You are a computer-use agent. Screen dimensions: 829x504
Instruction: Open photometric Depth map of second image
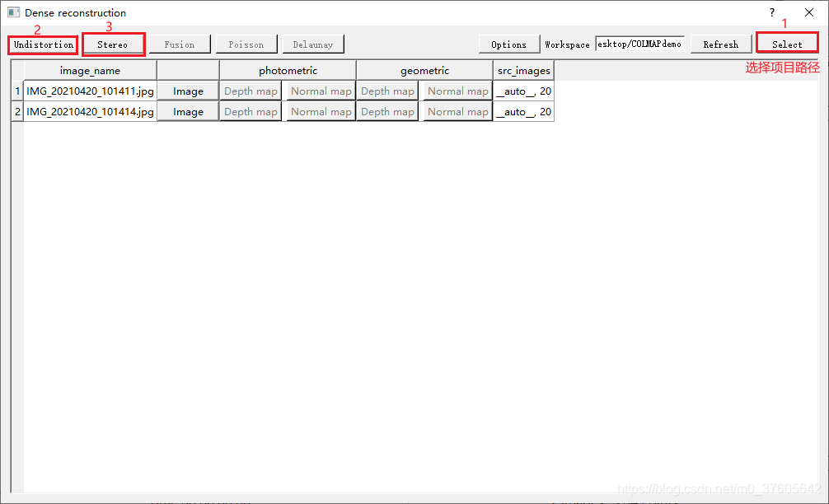pyautogui.click(x=250, y=111)
